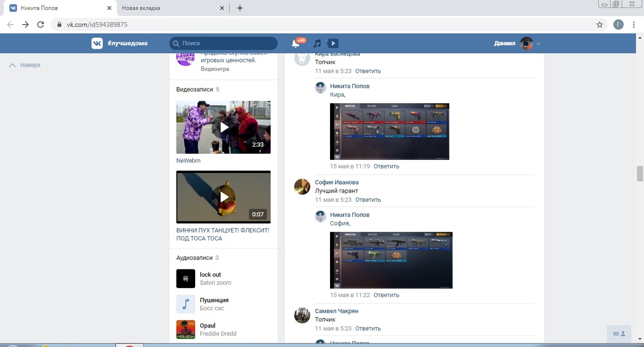Open the music note icon in header
Screen dimensions: 644x347
point(317,44)
